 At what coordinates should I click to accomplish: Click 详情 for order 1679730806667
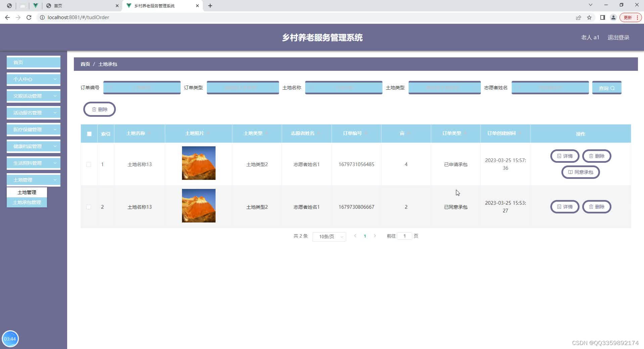tap(565, 207)
